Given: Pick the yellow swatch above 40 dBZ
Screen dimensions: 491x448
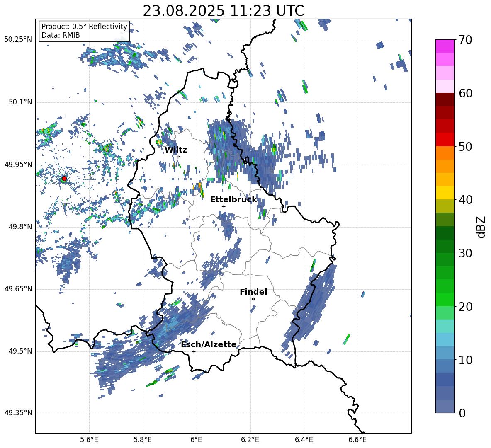Looking at the screenshot, I should (445, 193).
